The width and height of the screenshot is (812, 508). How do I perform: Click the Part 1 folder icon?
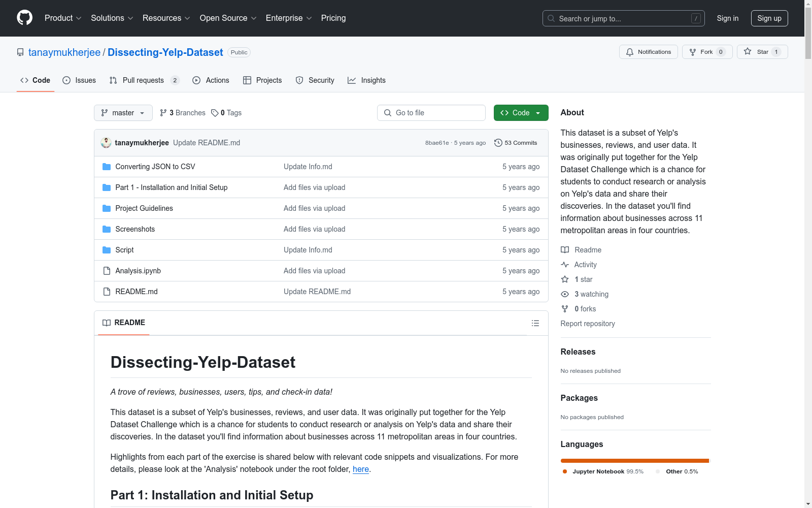[x=107, y=187]
